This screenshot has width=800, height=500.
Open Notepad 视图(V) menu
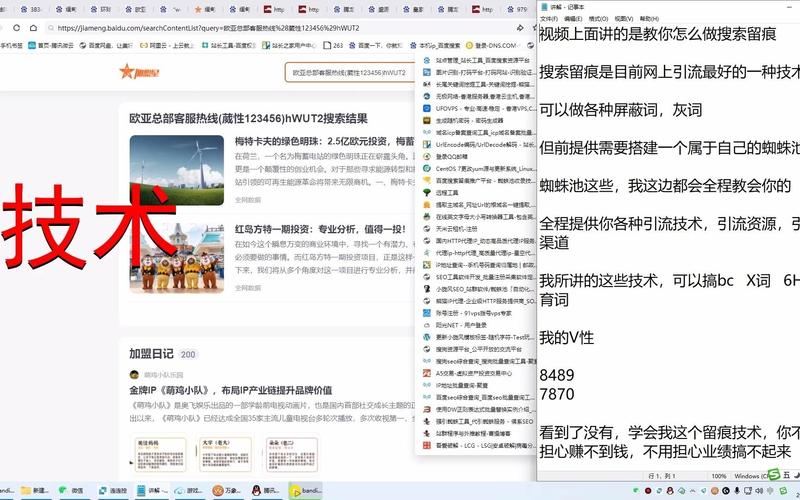click(623, 19)
